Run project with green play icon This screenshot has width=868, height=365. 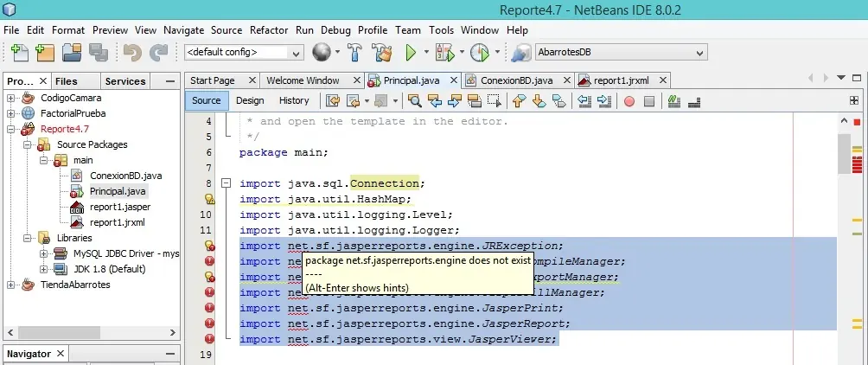click(x=411, y=53)
